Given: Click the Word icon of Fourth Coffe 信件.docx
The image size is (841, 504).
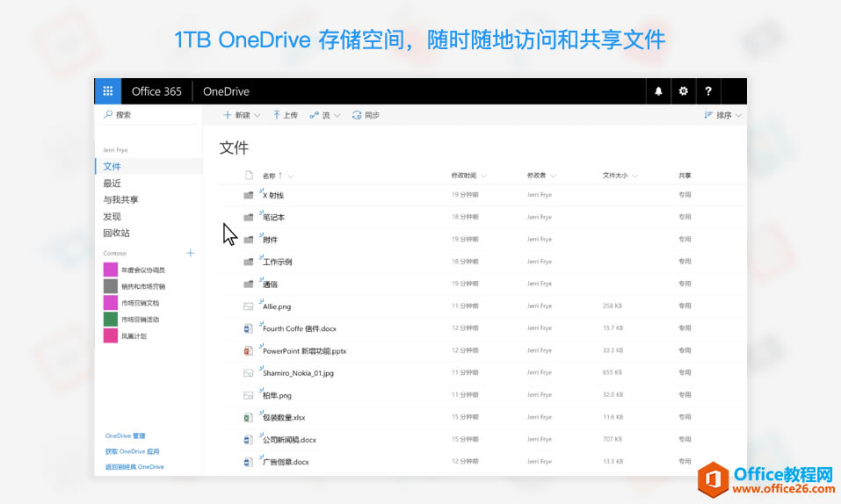Looking at the screenshot, I should tap(249, 328).
